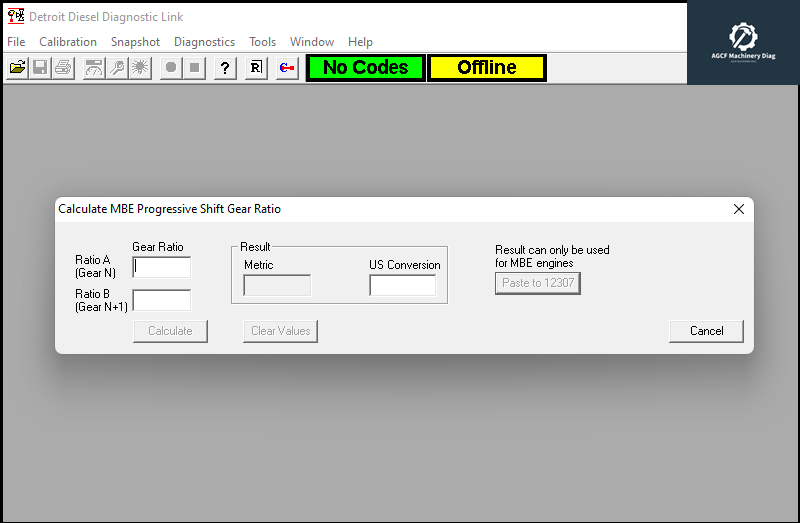Click the Metric result field
Viewport: 800px width, 523px height.
(x=277, y=285)
